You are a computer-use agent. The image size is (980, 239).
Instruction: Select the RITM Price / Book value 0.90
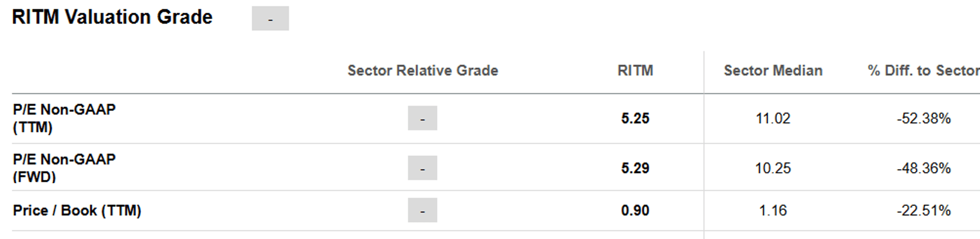click(635, 210)
